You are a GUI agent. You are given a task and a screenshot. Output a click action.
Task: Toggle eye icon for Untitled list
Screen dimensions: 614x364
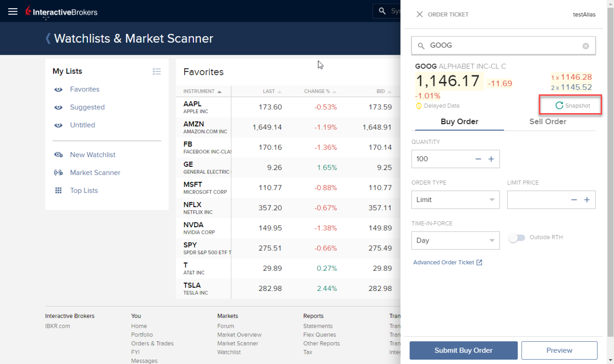pyautogui.click(x=58, y=125)
